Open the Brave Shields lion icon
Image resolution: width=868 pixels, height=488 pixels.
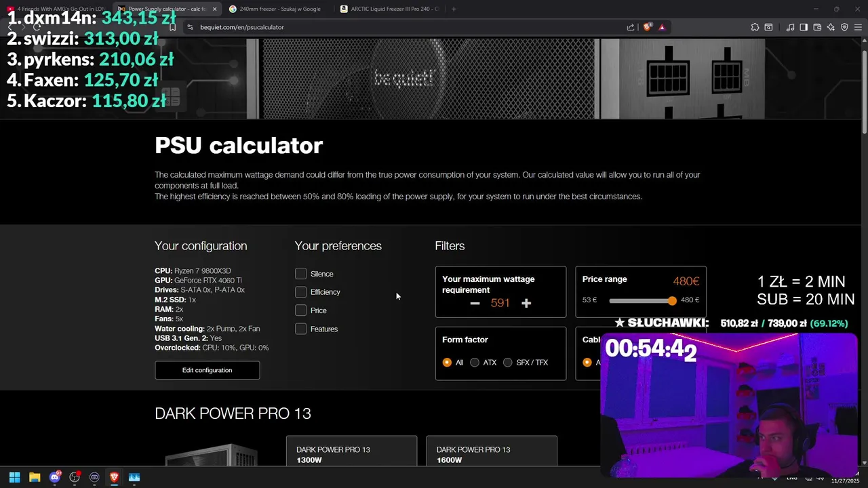pyautogui.click(x=647, y=27)
